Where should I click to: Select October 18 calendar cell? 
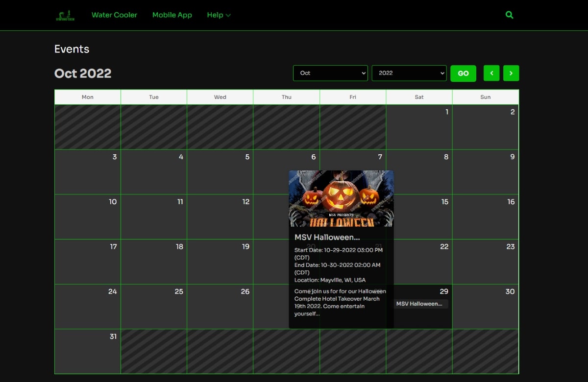[153, 262]
